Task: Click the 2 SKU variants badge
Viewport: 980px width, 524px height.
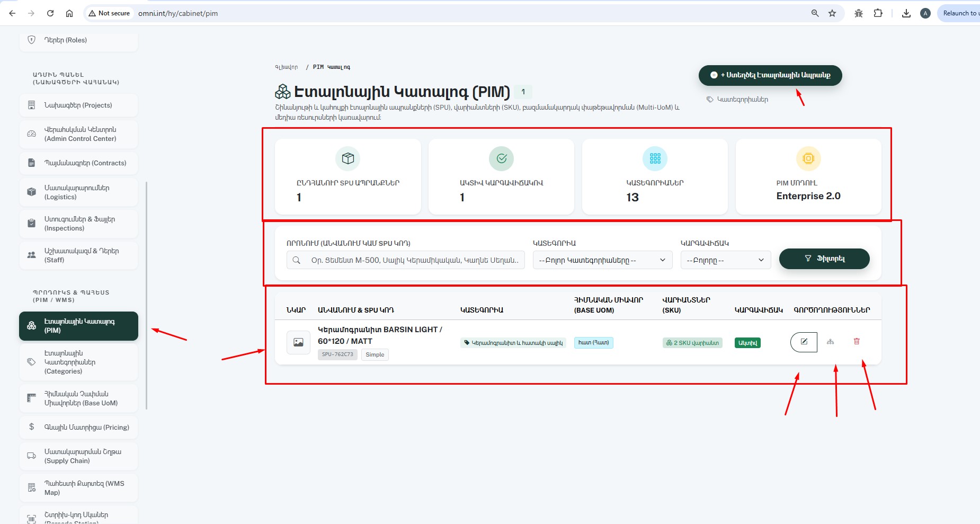Action: click(692, 343)
